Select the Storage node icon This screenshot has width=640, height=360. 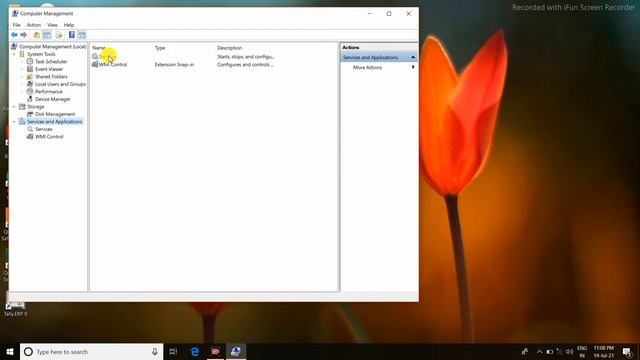tap(22, 107)
